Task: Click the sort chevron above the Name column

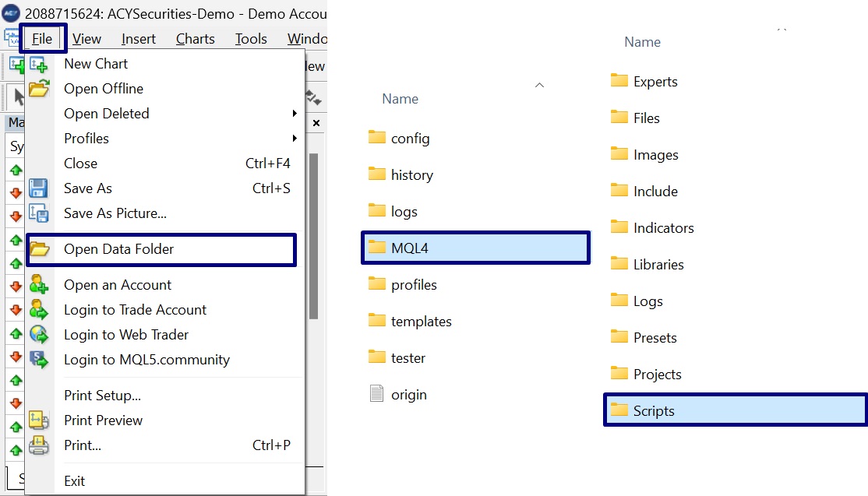Action: pyautogui.click(x=539, y=84)
